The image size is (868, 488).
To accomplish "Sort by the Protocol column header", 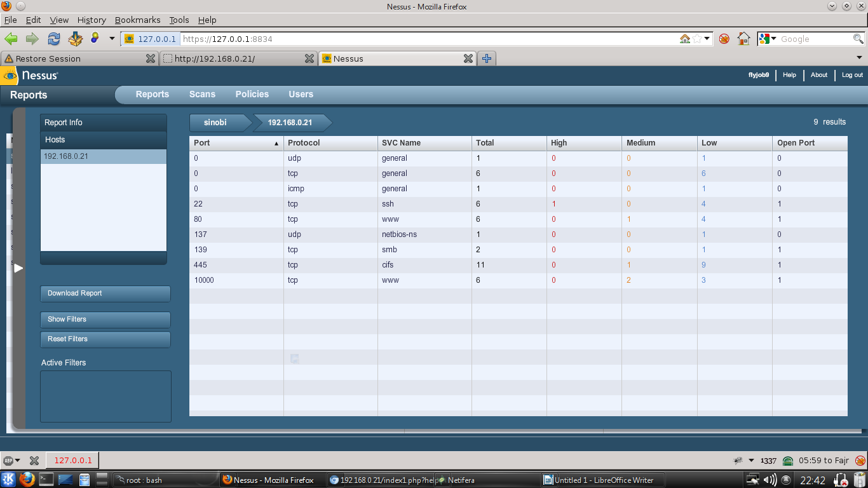I will pos(330,143).
